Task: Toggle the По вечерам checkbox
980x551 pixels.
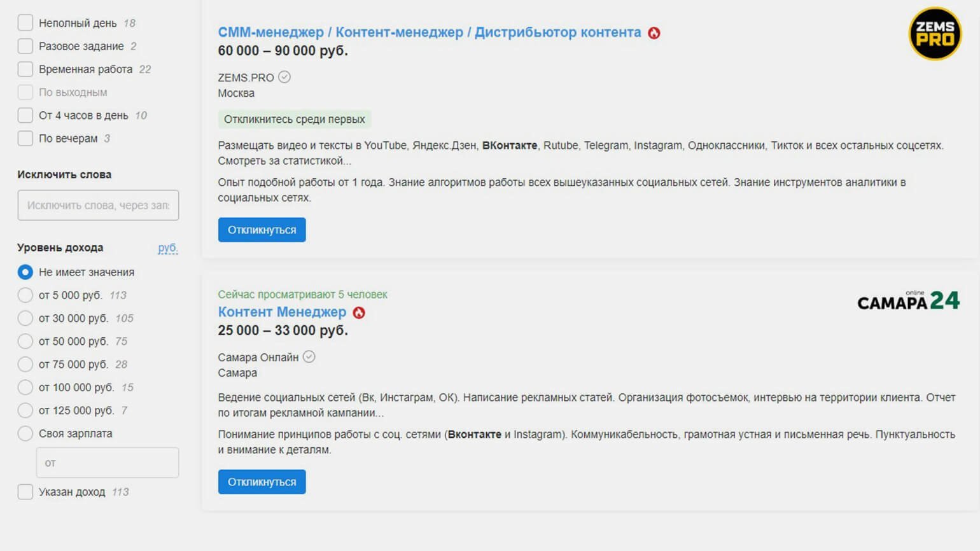Action: (25, 139)
